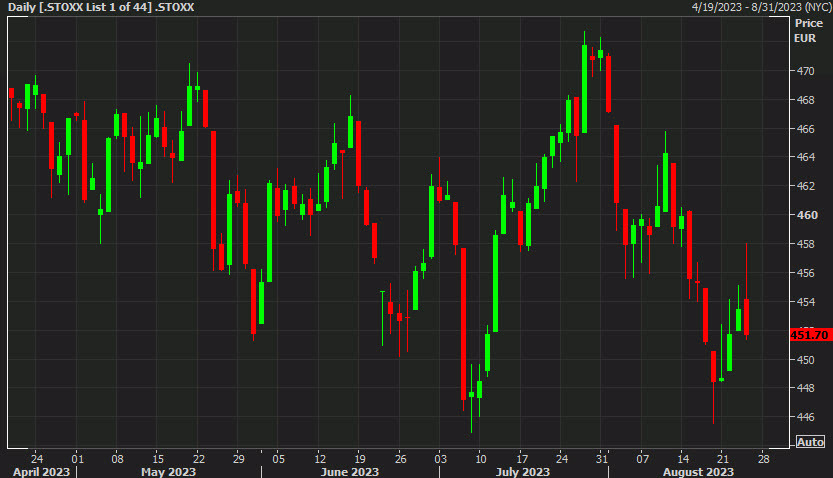
Task: Click date tick 14 in August
Action: pyautogui.click(x=683, y=459)
